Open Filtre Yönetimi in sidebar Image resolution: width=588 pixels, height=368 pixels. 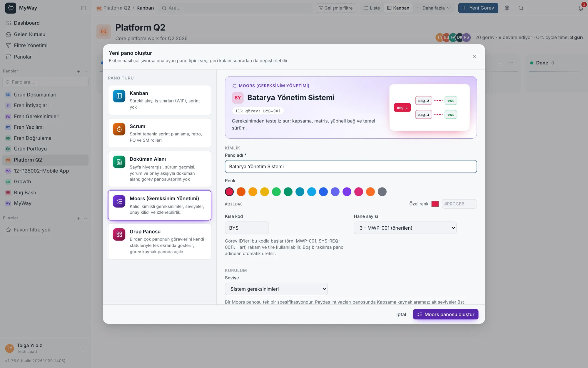45,45
